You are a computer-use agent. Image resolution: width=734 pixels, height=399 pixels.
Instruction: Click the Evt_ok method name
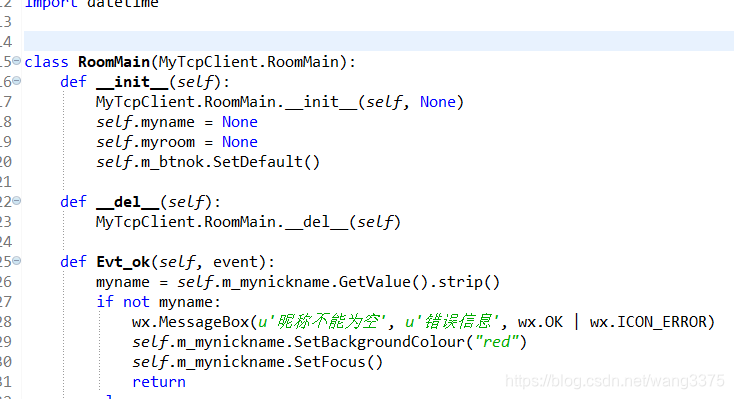123,262
